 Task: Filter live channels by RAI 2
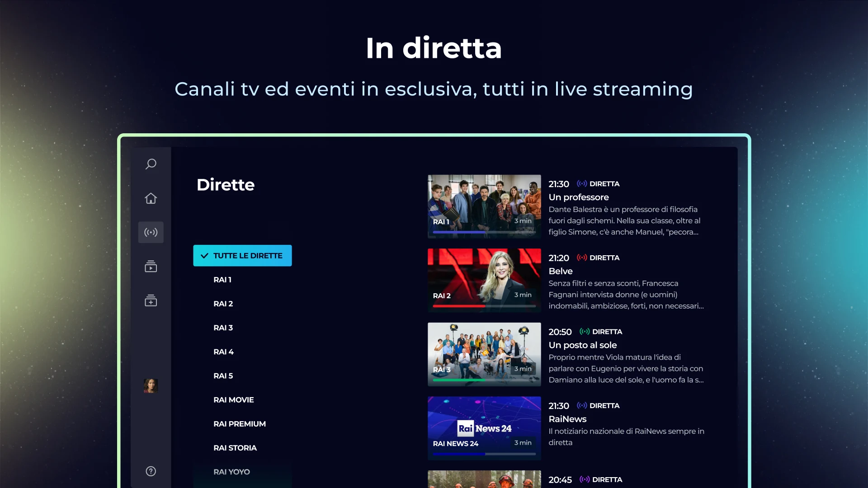tap(223, 304)
